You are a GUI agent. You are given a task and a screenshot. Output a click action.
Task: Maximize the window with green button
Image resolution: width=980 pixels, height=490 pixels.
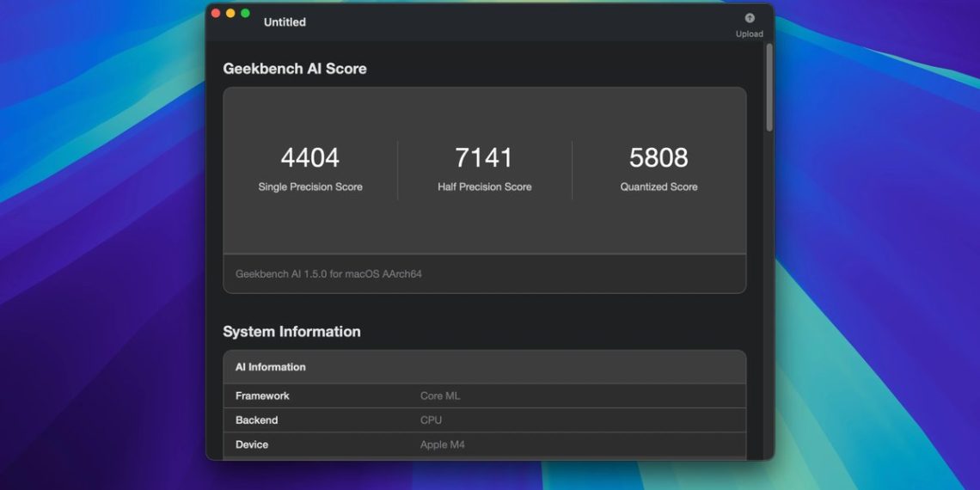pos(245,13)
